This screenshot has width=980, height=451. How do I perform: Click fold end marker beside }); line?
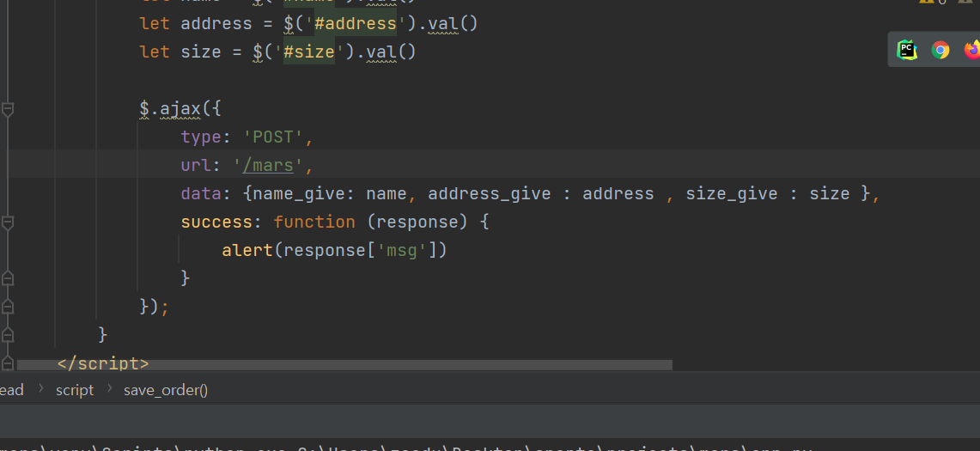click(8, 307)
